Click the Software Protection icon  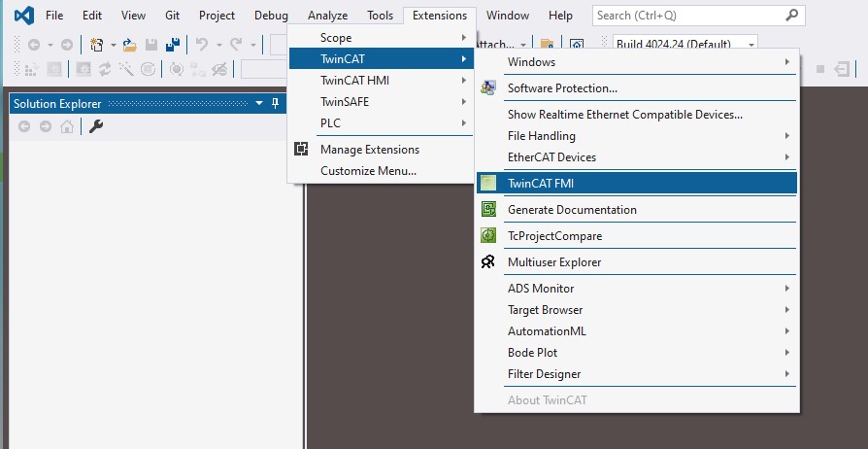coord(488,87)
